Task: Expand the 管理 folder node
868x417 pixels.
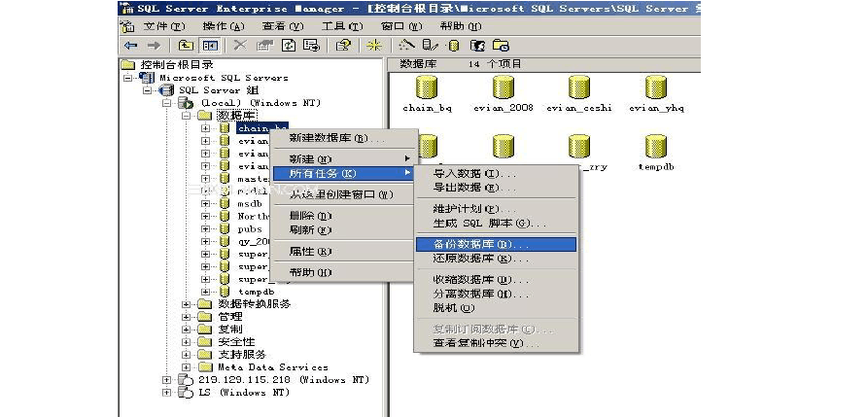Action: [186, 317]
